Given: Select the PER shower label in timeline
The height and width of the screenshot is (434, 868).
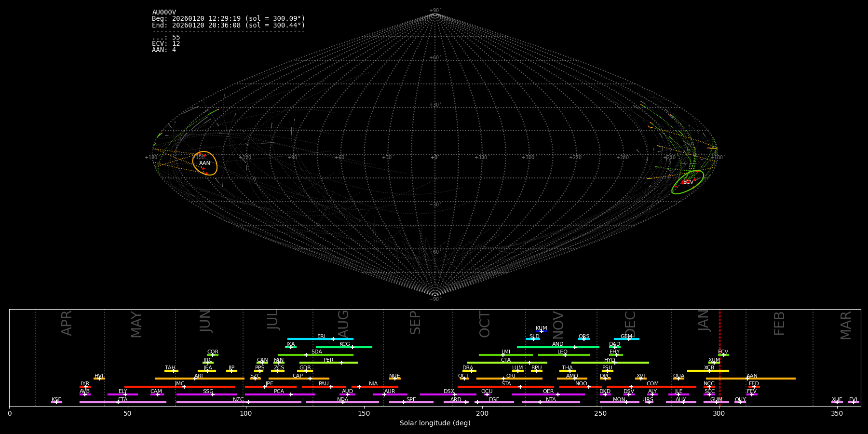Looking at the screenshot, I should (x=328, y=360).
